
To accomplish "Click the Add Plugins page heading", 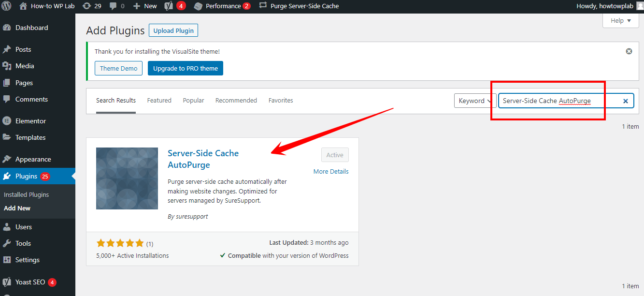I will click(x=115, y=30).
